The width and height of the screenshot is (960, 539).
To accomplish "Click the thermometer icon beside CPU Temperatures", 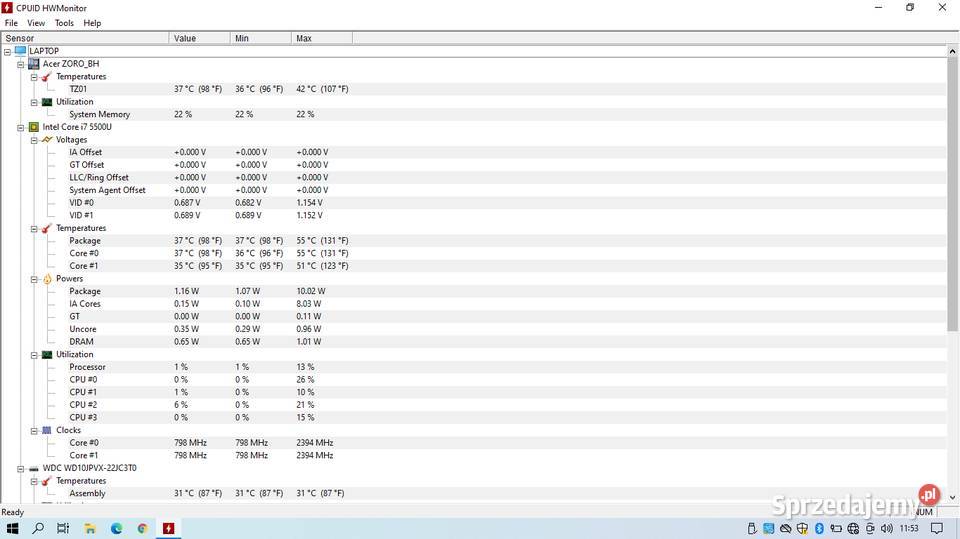I will click(47, 228).
